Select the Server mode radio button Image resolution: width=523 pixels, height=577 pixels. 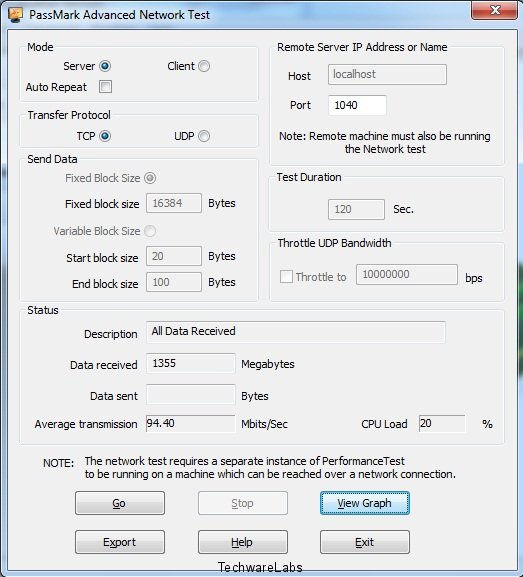click(x=105, y=66)
